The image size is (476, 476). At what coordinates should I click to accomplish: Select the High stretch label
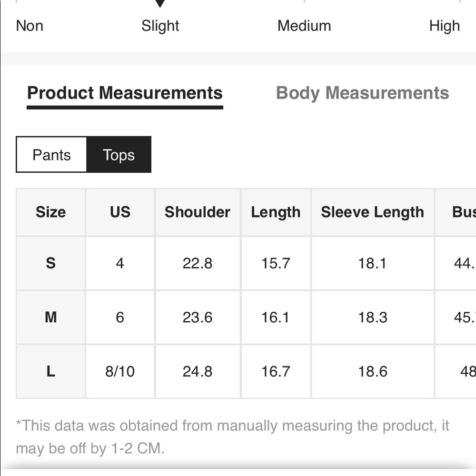445,26
